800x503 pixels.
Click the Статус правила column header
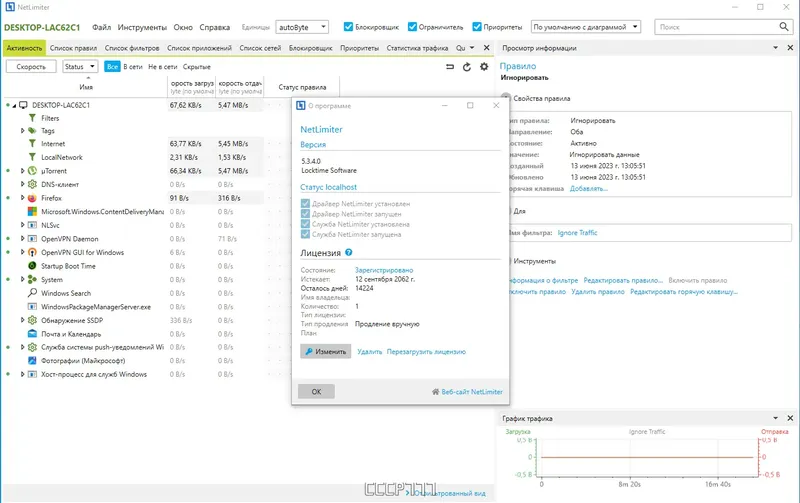coord(302,87)
